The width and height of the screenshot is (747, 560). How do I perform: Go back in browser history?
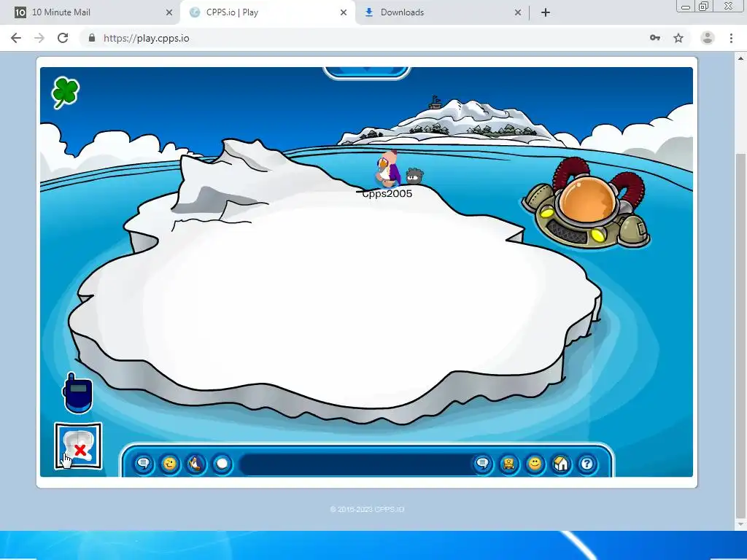point(16,38)
